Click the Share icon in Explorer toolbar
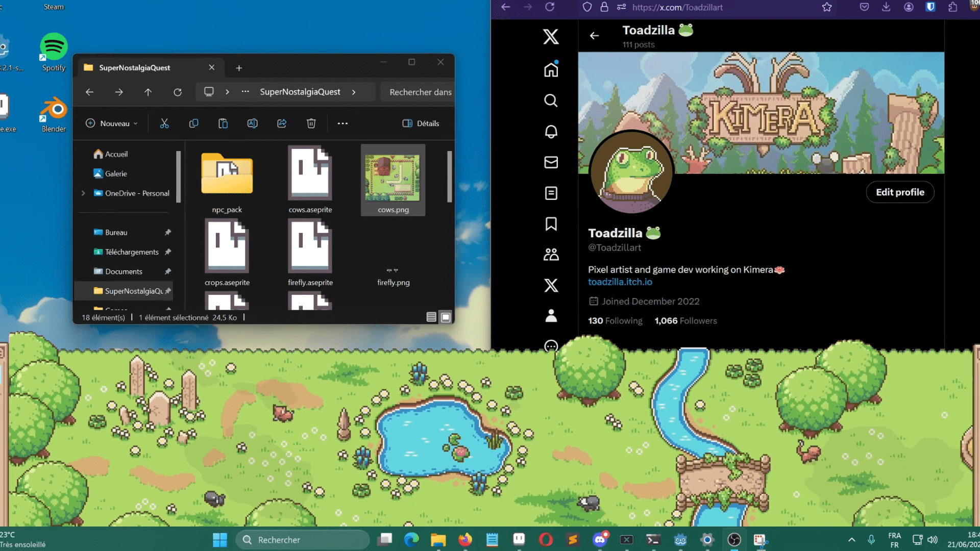This screenshot has width=980, height=551. pyautogui.click(x=282, y=123)
